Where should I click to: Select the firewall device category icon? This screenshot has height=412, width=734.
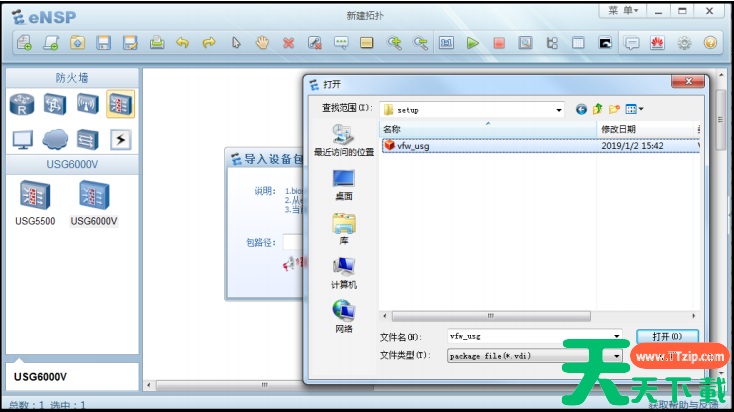121,103
